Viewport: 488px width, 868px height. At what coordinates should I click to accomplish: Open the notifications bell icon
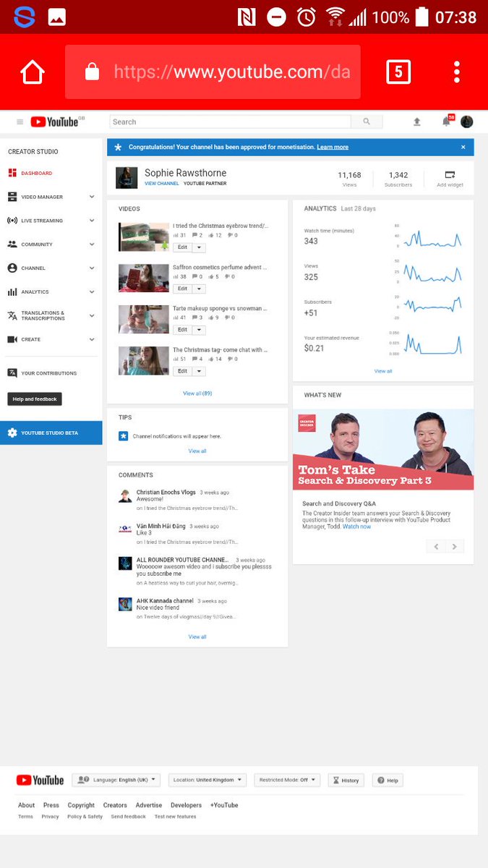point(447,122)
